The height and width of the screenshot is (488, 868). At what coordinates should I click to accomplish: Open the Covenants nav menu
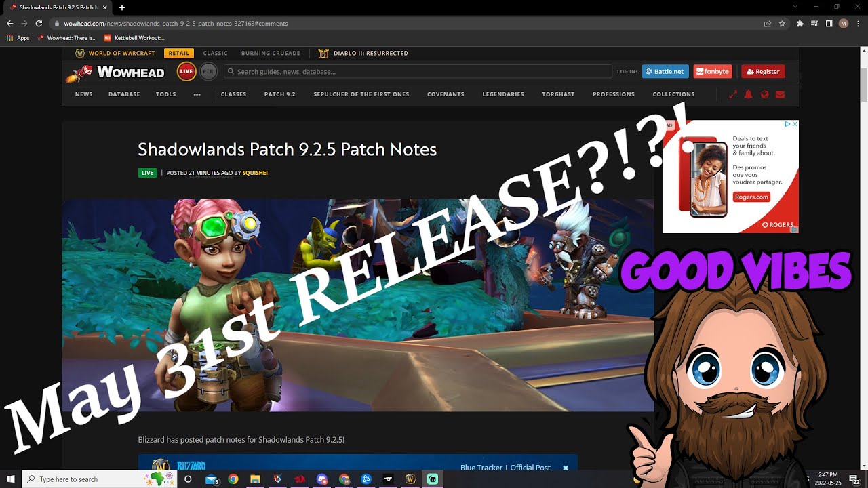click(x=446, y=94)
